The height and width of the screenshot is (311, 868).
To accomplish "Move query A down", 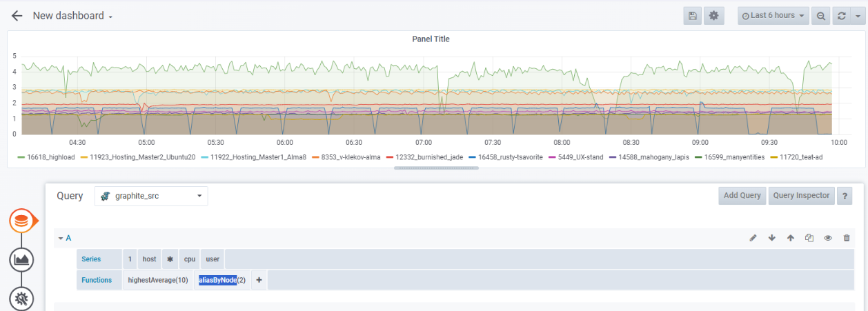I will click(772, 238).
